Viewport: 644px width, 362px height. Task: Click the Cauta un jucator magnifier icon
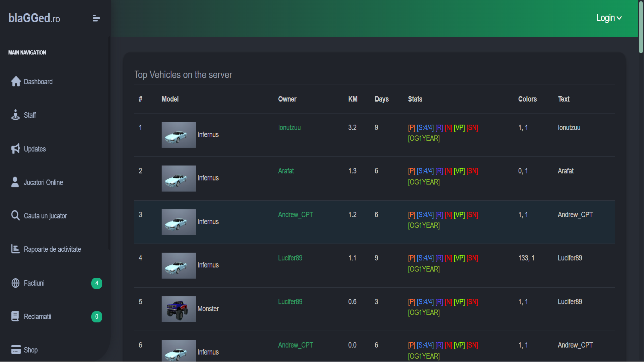point(15,215)
